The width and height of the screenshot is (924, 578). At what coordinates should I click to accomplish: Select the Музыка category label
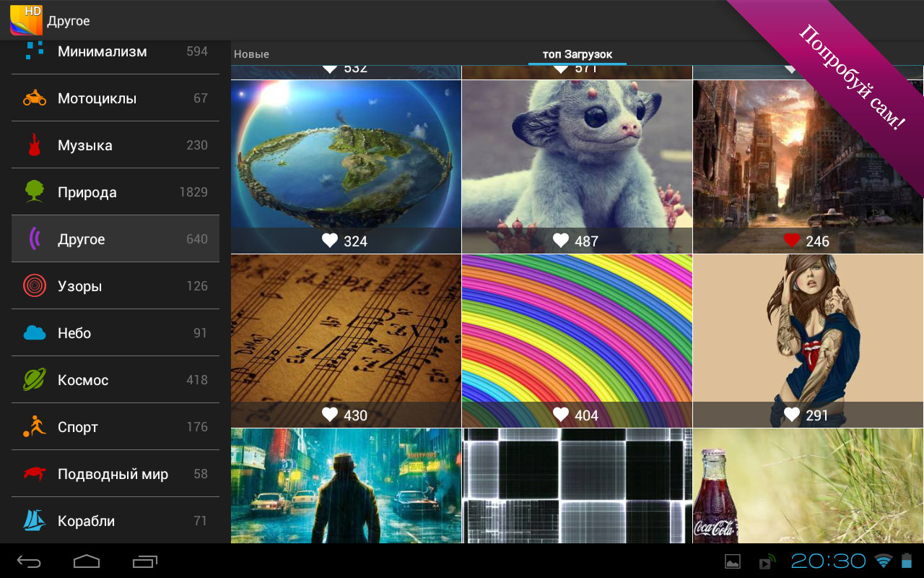click(x=85, y=145)
